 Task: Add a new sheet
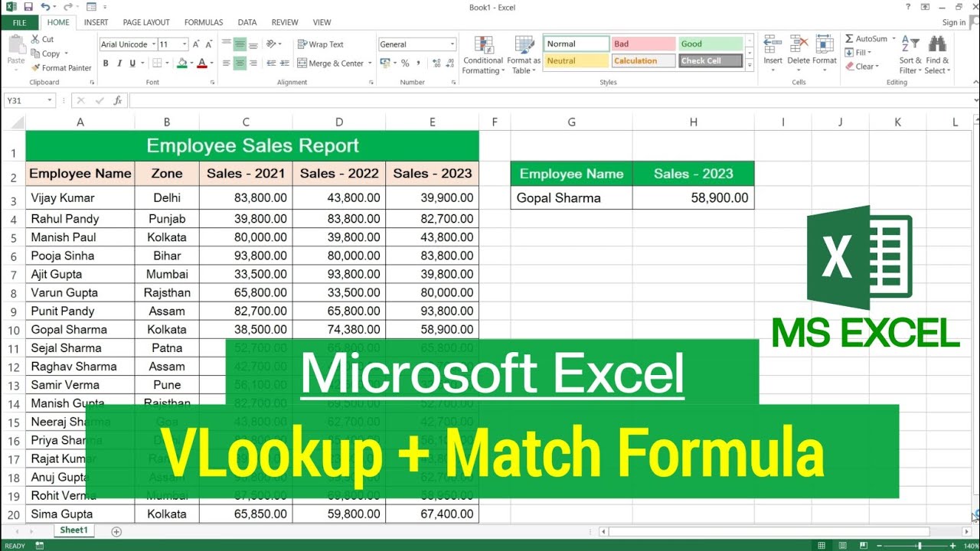[116, 531]
